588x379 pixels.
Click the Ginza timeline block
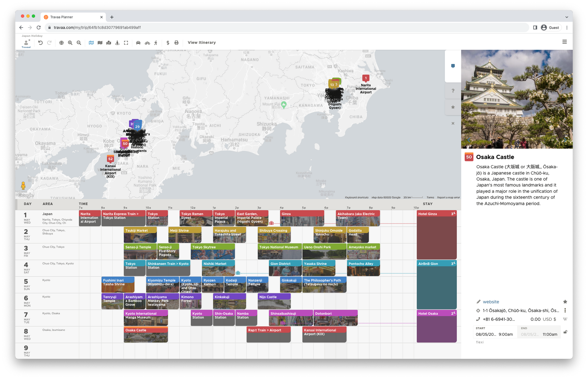click(302, 218)
